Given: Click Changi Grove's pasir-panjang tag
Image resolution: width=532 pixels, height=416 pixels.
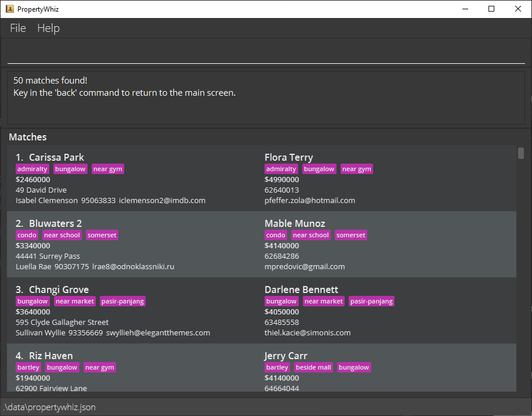Looking at the screenshot, I should click(x=123, y=301).
